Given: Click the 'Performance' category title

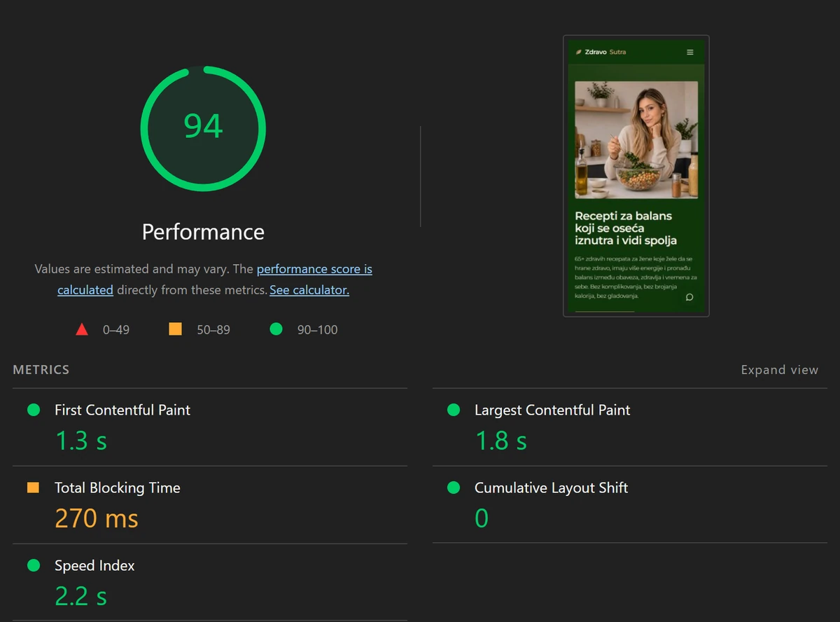Looking at the screenshot, I should click(x=203, y=232).
